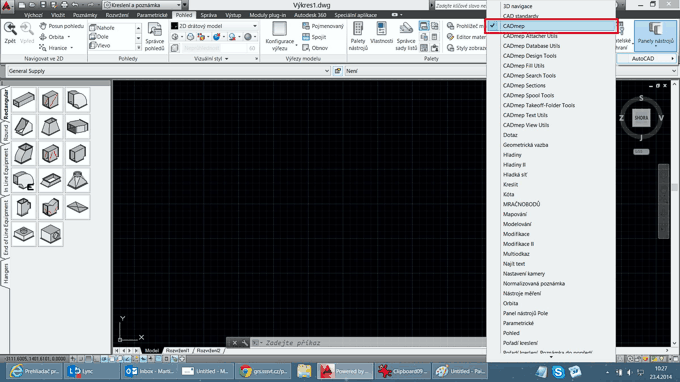Switch to the Správa ribbon tab
The width and height of the screenshot is (680, 382).
coord(209,15)
